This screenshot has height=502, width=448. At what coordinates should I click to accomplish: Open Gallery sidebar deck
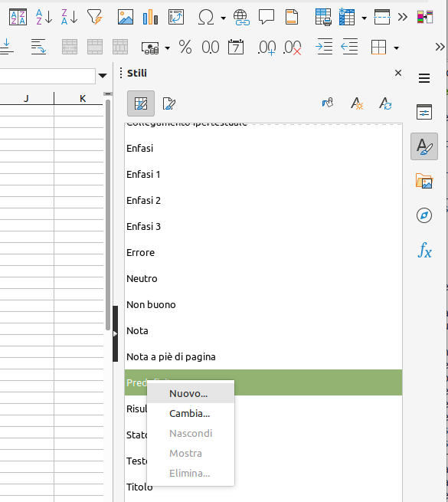pyautogui.click(x=424, y=181)
